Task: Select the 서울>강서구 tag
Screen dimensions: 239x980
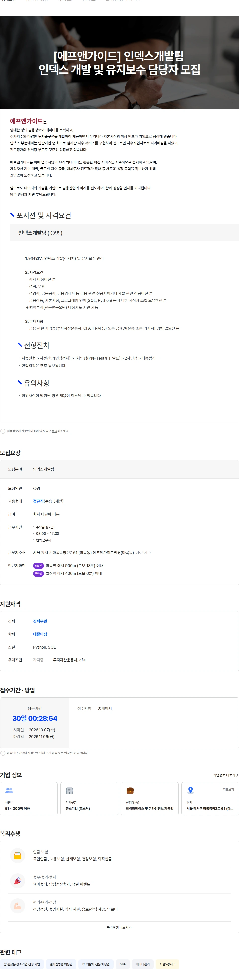Action: point(167,964)
